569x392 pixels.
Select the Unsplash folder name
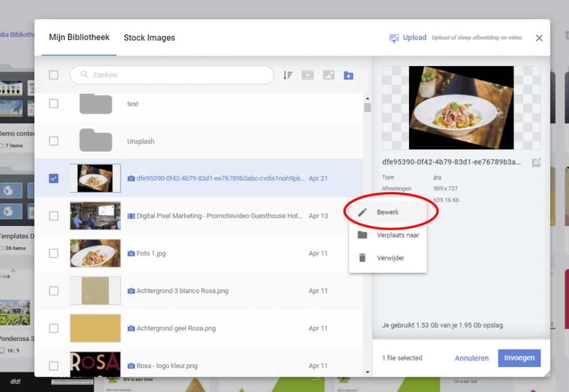pos(141,142)
